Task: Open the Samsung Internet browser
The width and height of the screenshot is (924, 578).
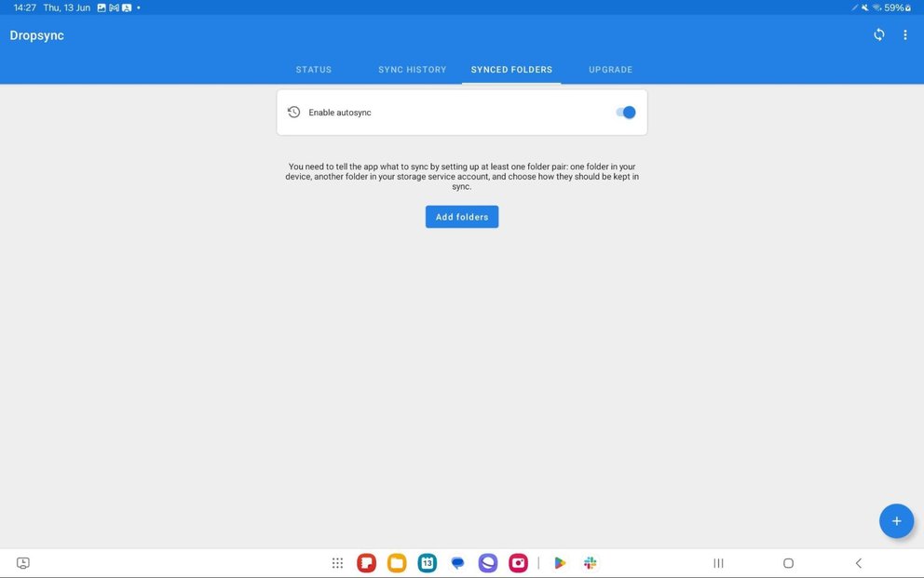Action: pyautogui.click(x=487, y=562)
